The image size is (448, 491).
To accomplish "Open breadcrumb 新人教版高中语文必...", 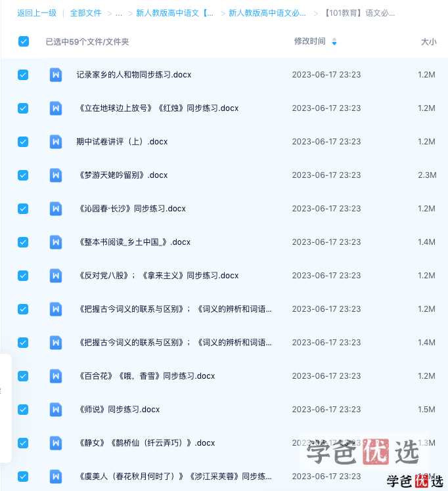I will (267, 13).
